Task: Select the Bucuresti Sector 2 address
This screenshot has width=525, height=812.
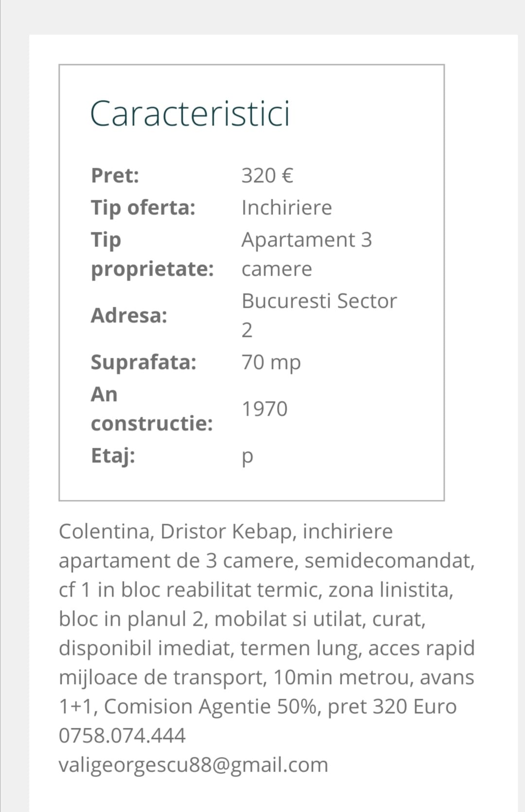Action: (x=319, y=316)
